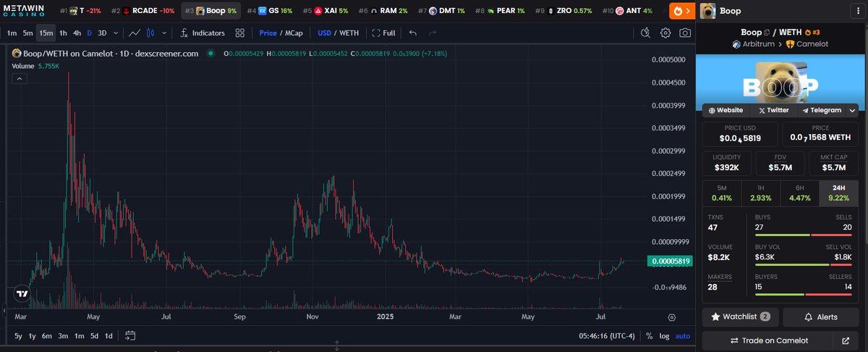
Task: Switch to line chart style icon
Action: (x=135, y=33)
